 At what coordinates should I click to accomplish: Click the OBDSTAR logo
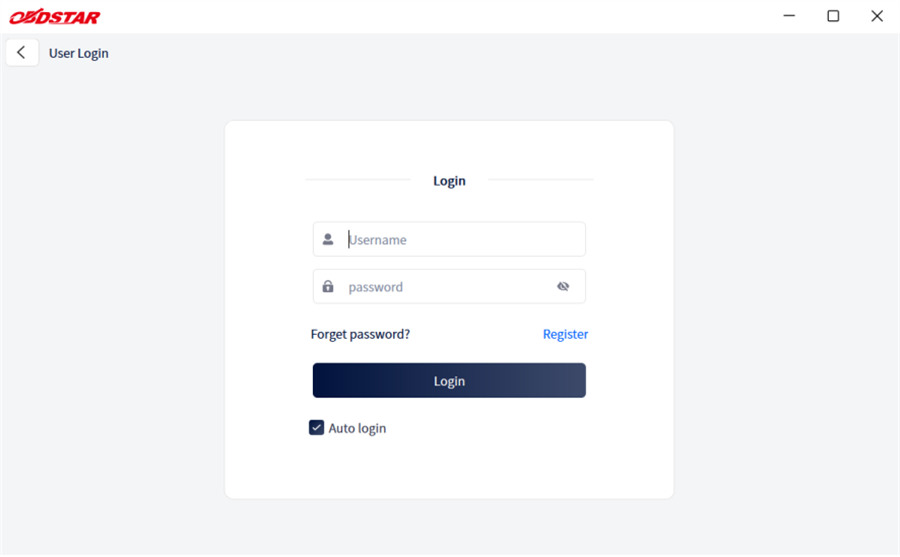55,17
